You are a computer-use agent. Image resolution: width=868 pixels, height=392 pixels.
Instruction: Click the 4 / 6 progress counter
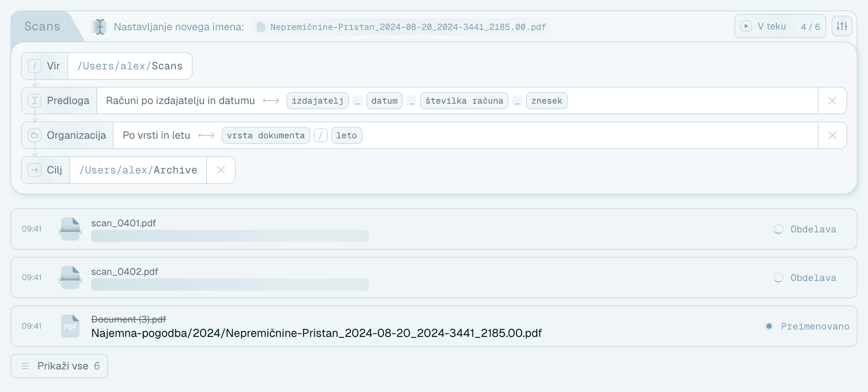(x=810, y=27)
